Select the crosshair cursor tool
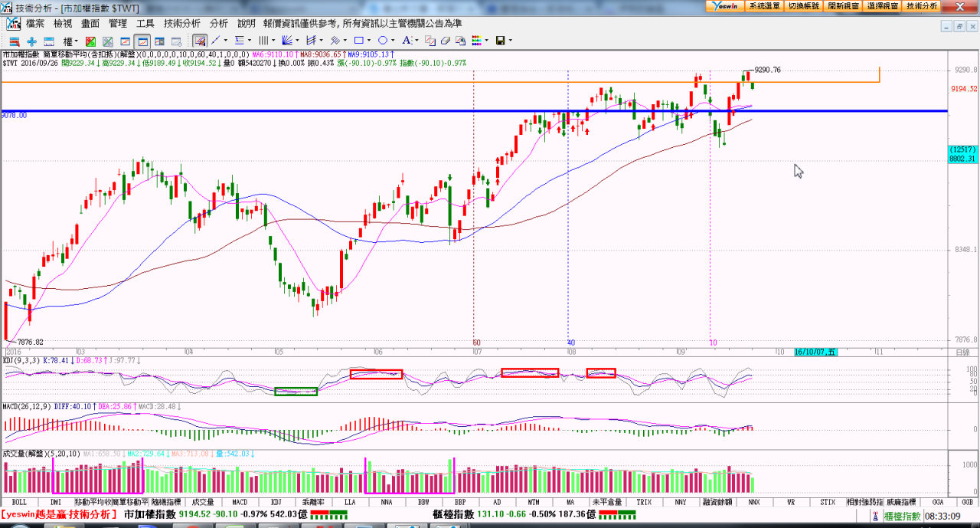This screenshot has width=980, height=528. pyautogui.click(x=31, y=41)
